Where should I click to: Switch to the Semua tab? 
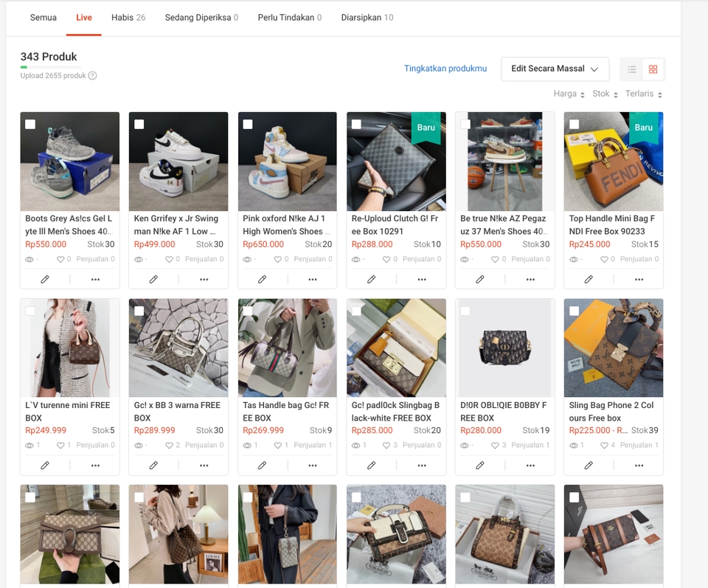pos(44,18)
